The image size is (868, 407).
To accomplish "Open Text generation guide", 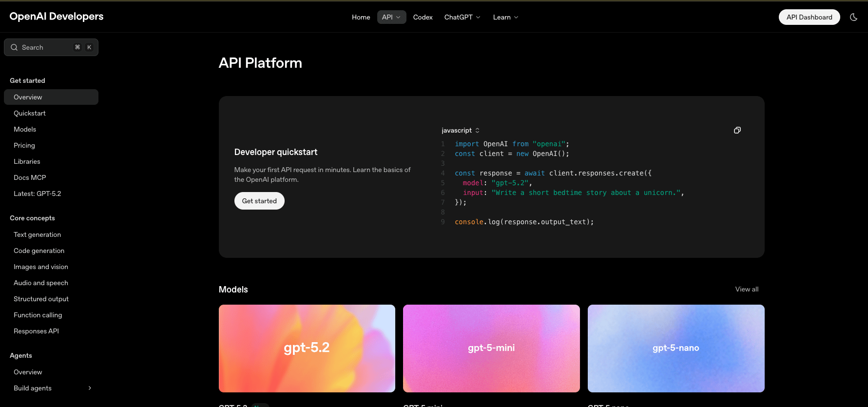I will 51,234.
